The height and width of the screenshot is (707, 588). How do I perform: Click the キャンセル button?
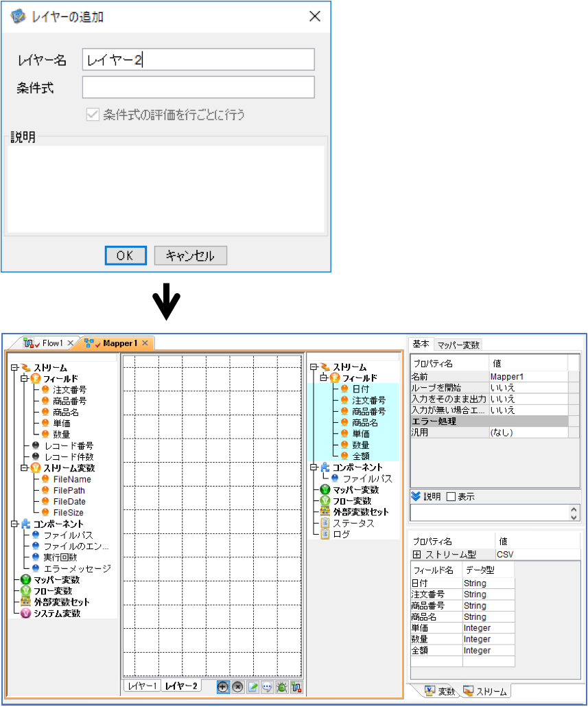pos(190,255)
